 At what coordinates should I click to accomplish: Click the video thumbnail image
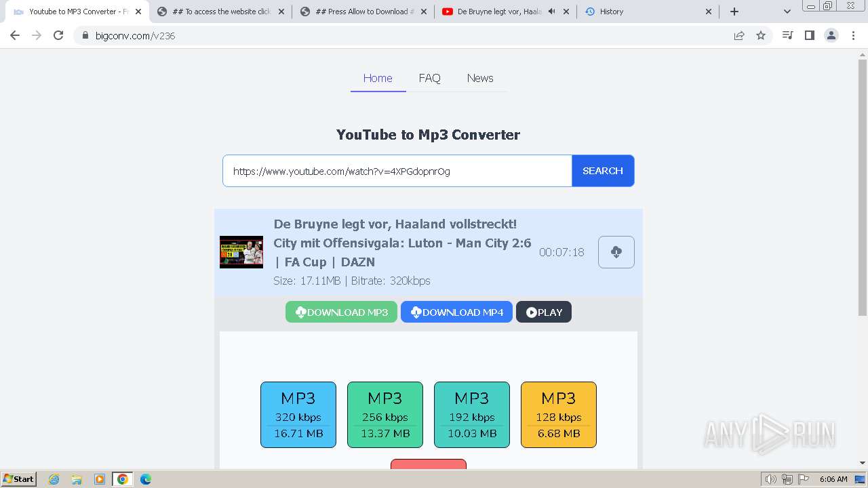241,252
